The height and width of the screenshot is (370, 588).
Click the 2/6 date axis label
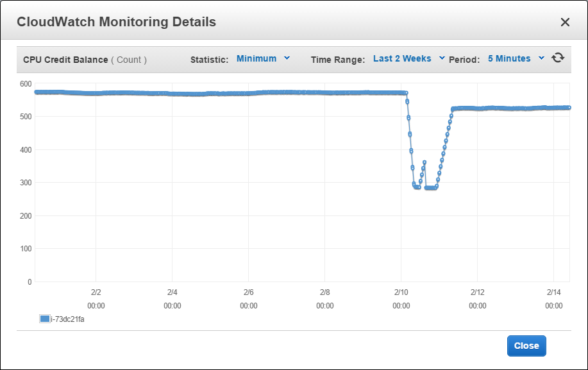(x=249, y=292)
